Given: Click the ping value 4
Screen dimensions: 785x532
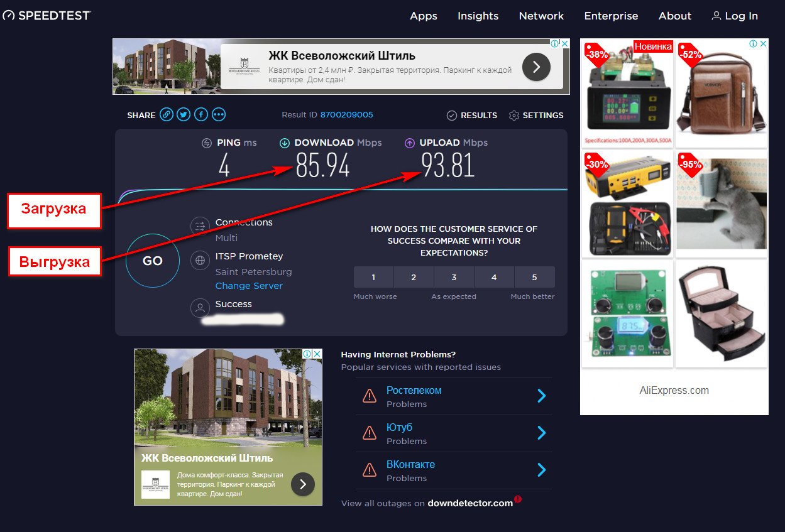Looking at the screenshot, I should 224,166.
